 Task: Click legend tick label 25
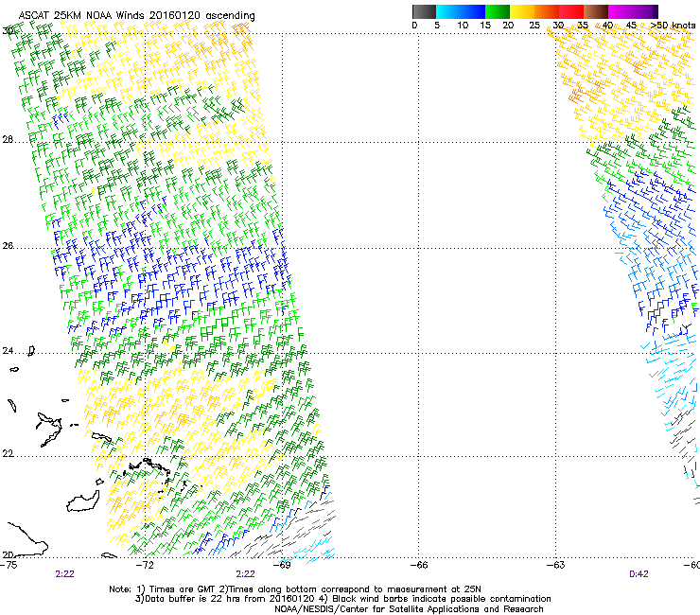[534, 26]
